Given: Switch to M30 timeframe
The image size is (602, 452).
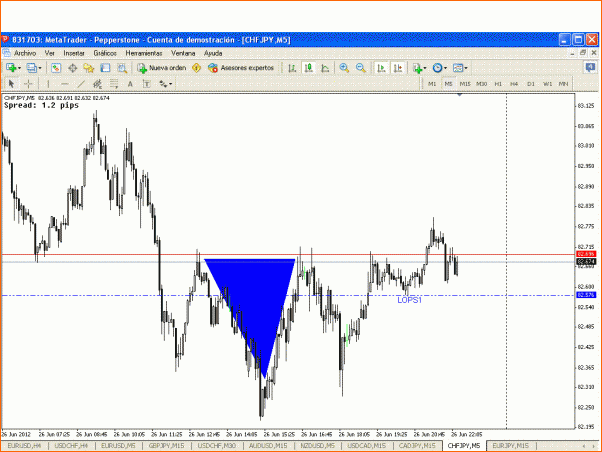Looking at the screenshot, I should [x=482, y=84].
